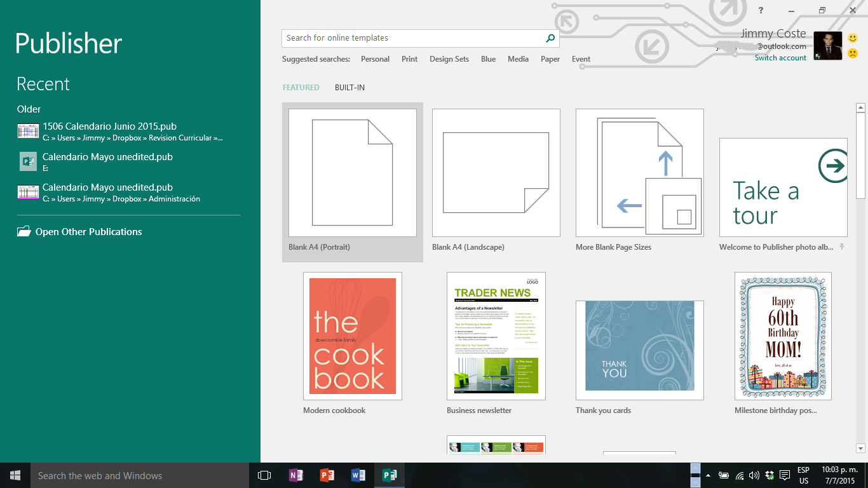Check the battery status tray icon
The image size is (868, 488).
(x=724, y=475)
